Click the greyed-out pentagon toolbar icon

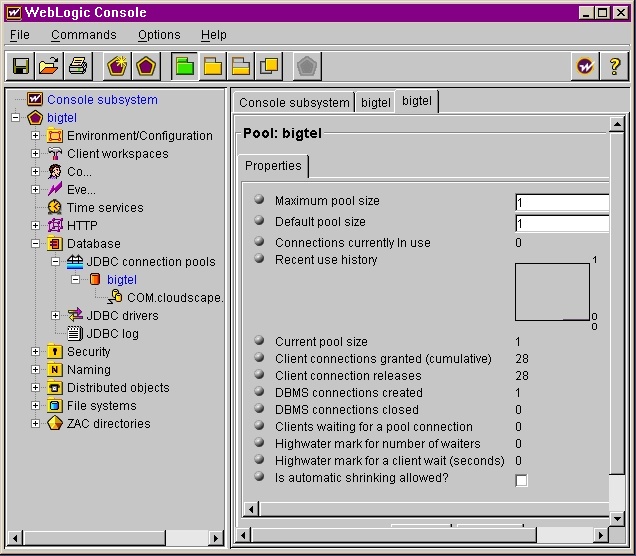tap(307, 66)
